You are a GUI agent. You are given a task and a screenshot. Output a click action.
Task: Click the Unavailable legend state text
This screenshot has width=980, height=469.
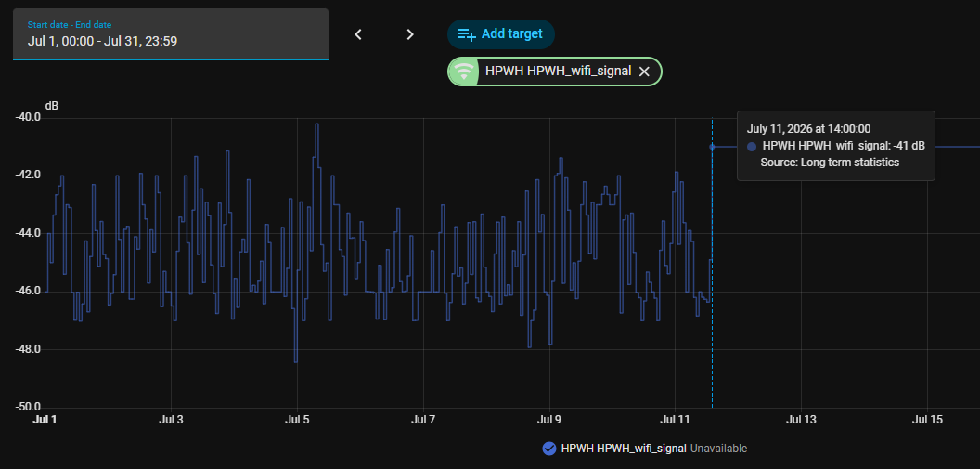718,449
